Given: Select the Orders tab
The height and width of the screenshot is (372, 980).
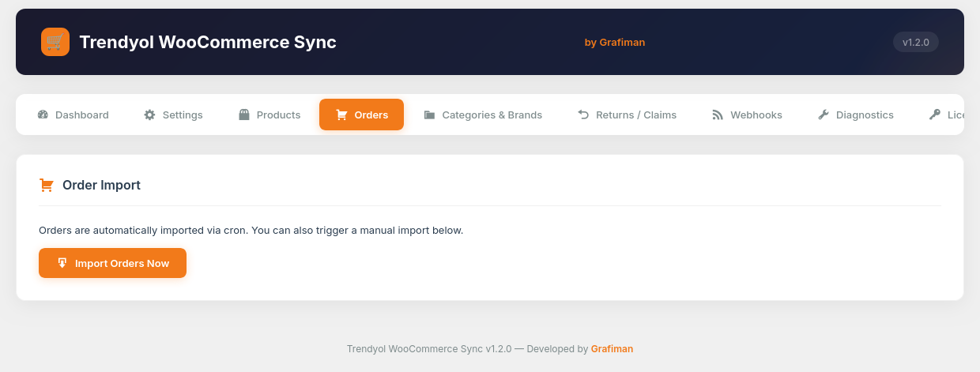Looking at the screenshot, I should [361, 115].
